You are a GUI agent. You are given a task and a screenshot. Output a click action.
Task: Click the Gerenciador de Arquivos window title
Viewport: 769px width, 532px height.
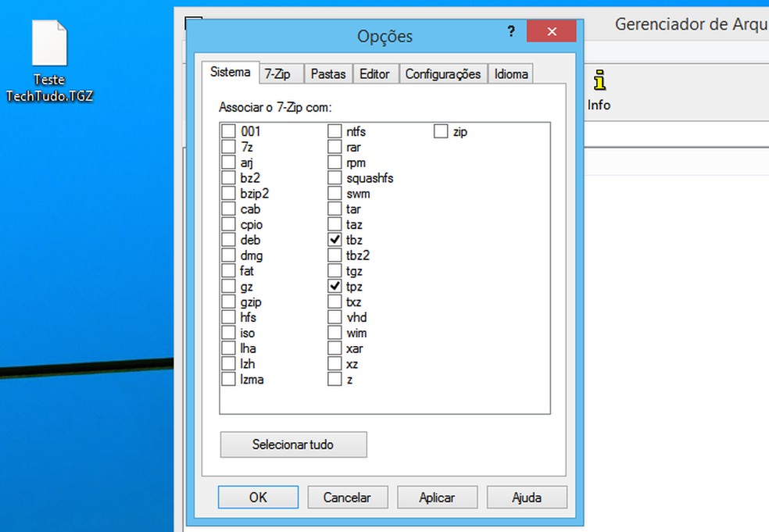point(692,24)
